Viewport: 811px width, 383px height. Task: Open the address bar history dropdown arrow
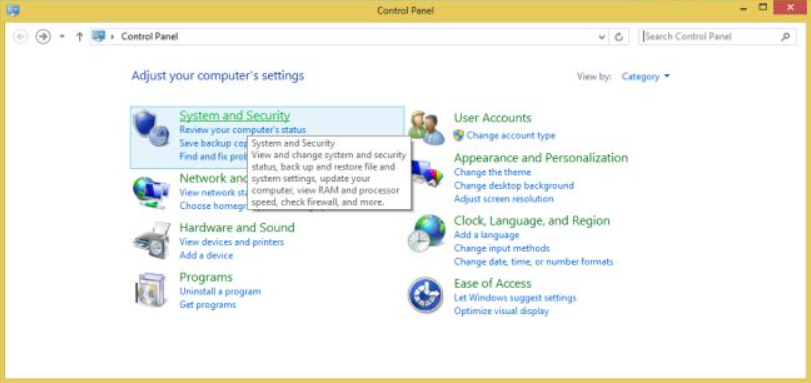click(602, 37)
